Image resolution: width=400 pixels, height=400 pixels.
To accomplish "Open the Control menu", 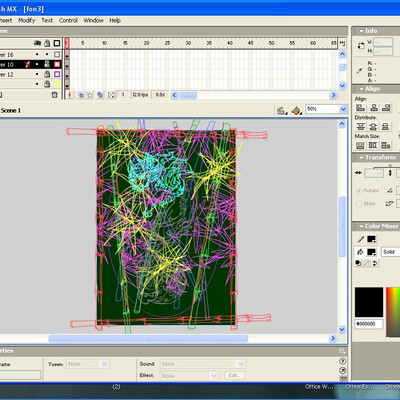I will coord(68,20).
